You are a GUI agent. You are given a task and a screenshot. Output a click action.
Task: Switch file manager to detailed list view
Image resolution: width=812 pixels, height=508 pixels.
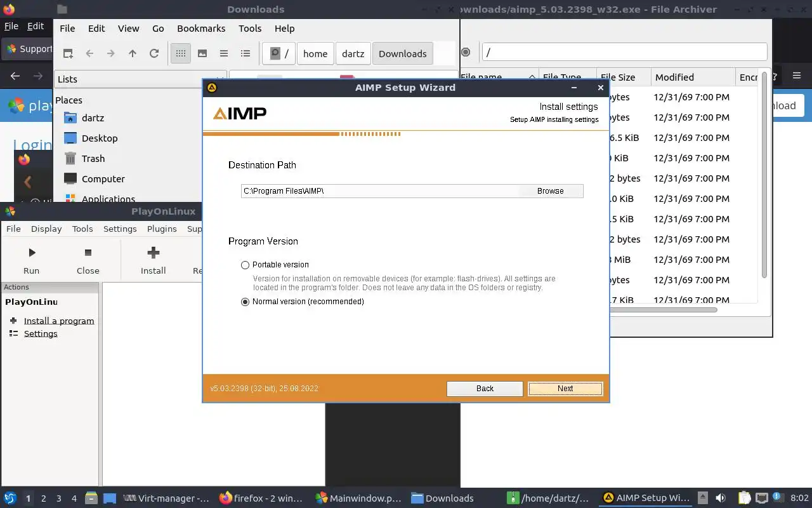point(246,53)
